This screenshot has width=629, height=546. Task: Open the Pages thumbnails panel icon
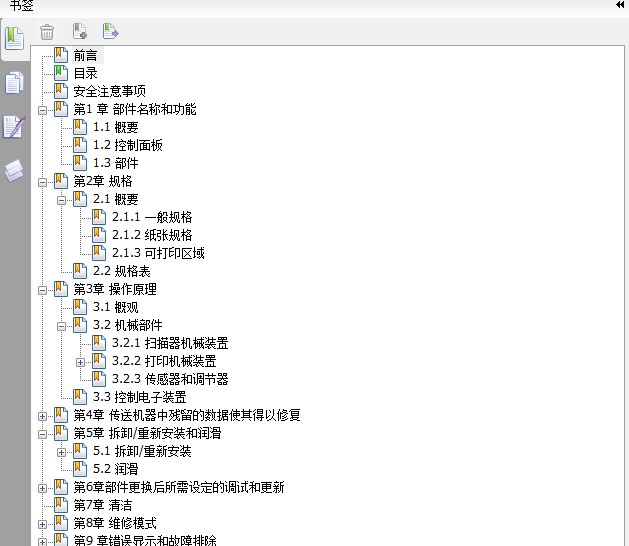coord(14,83)
